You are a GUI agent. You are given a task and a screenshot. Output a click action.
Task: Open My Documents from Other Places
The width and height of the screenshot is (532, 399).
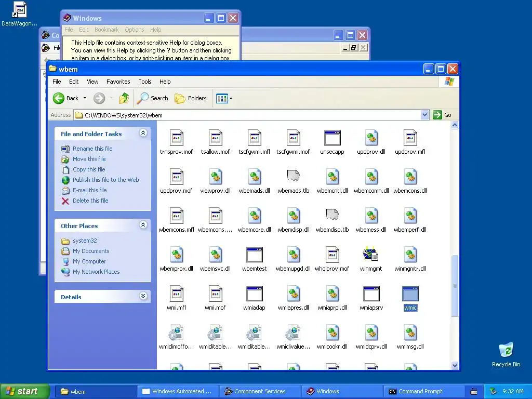(91, 251)
